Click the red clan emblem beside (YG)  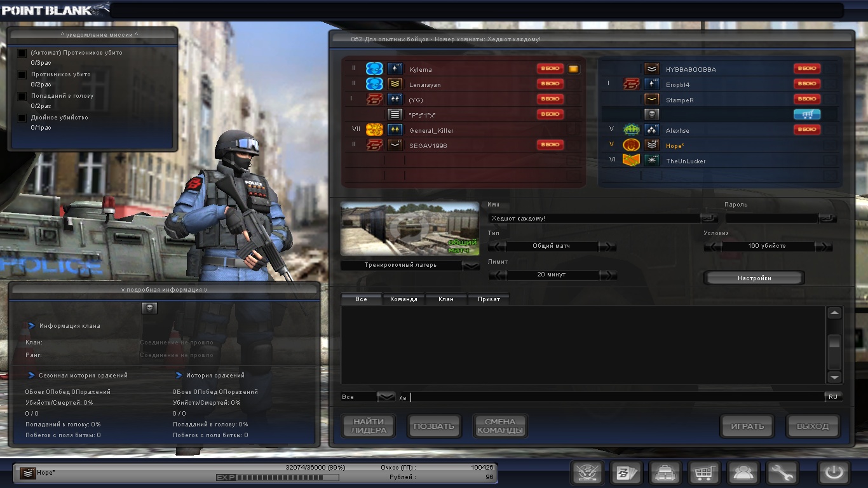coord(374,99)
